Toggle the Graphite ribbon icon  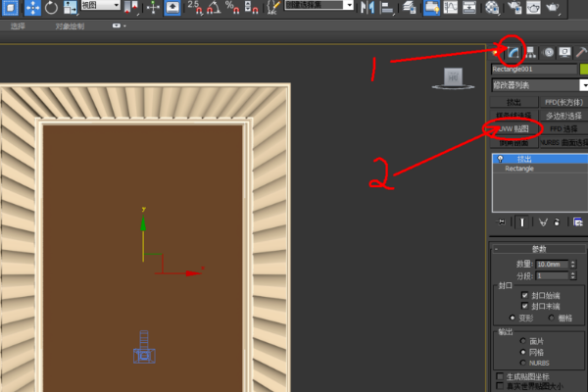431,7
